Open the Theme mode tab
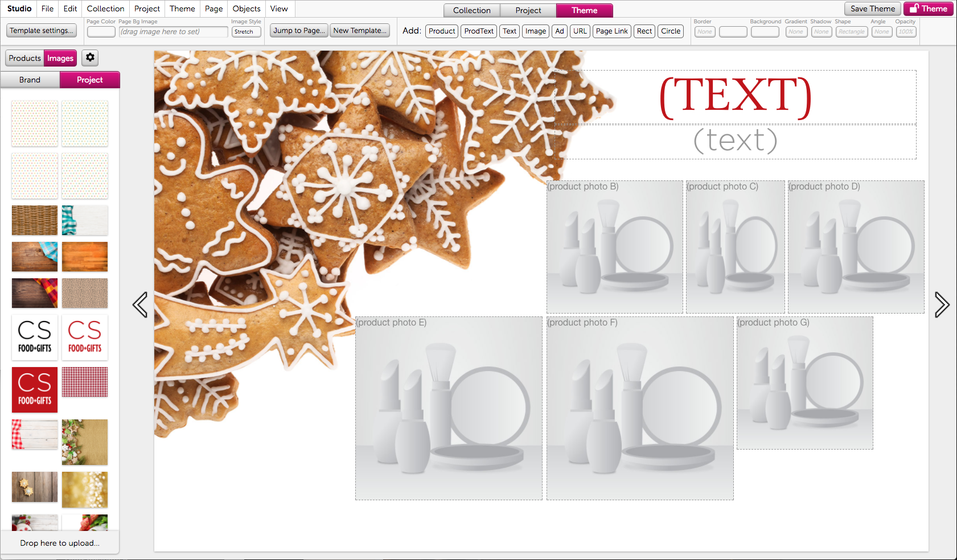This screenshot has height=560, width=957. tap(585, 10)
